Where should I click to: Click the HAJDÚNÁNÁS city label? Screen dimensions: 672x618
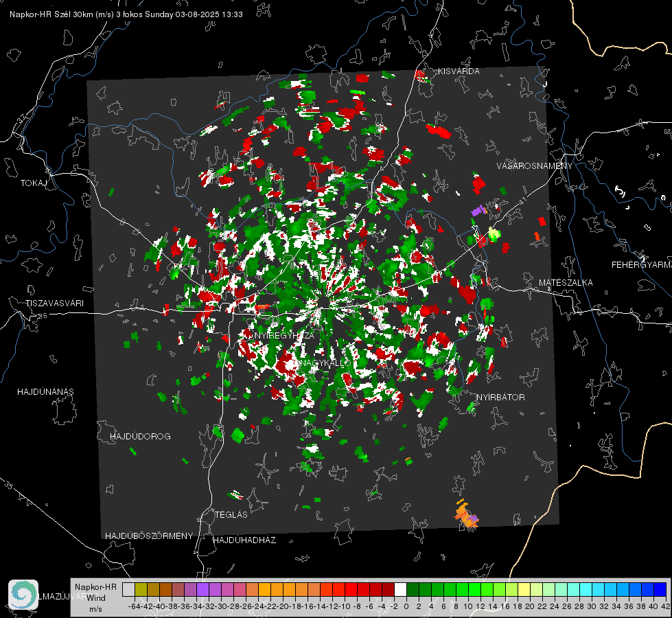tap(45, 391)
